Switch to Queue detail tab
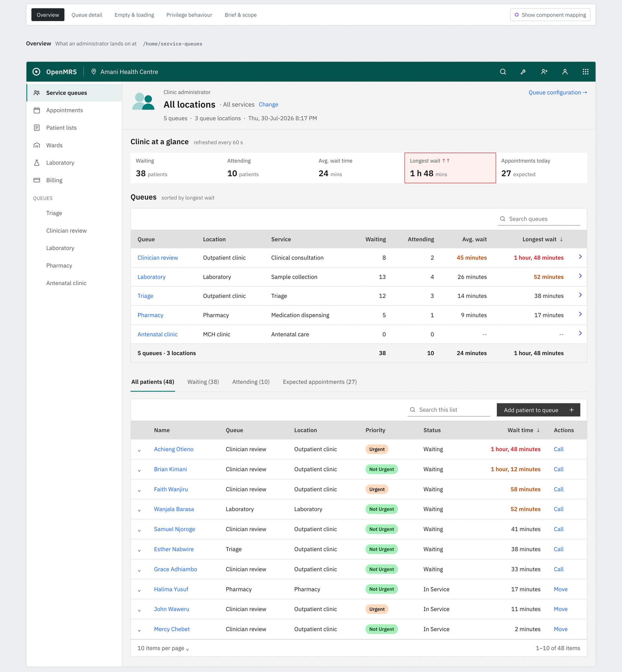 87,15
